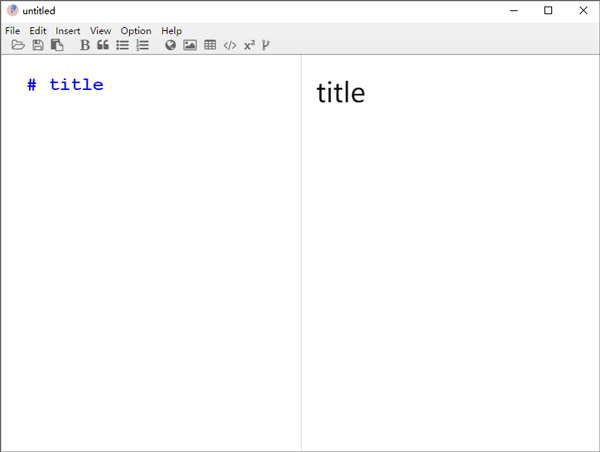Click the save floppy disk icon
This screenshot has width=600, height=452.
[38, 45]
